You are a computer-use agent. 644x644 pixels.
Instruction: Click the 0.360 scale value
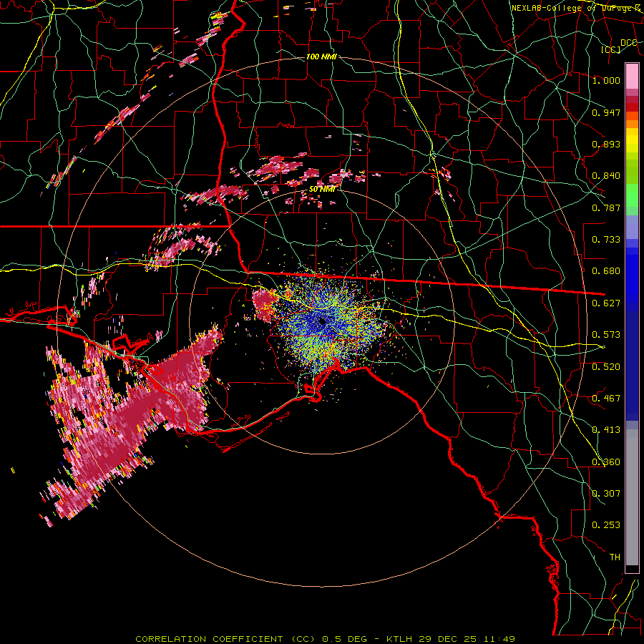pyautogui.click(x=606, y=462)
